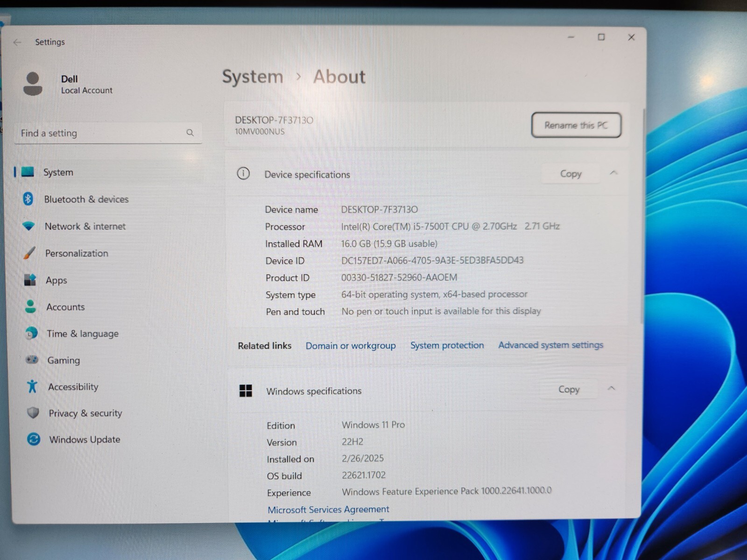Click Product ID value 00330-51827-52960-AAOEM

coord(399,277)
